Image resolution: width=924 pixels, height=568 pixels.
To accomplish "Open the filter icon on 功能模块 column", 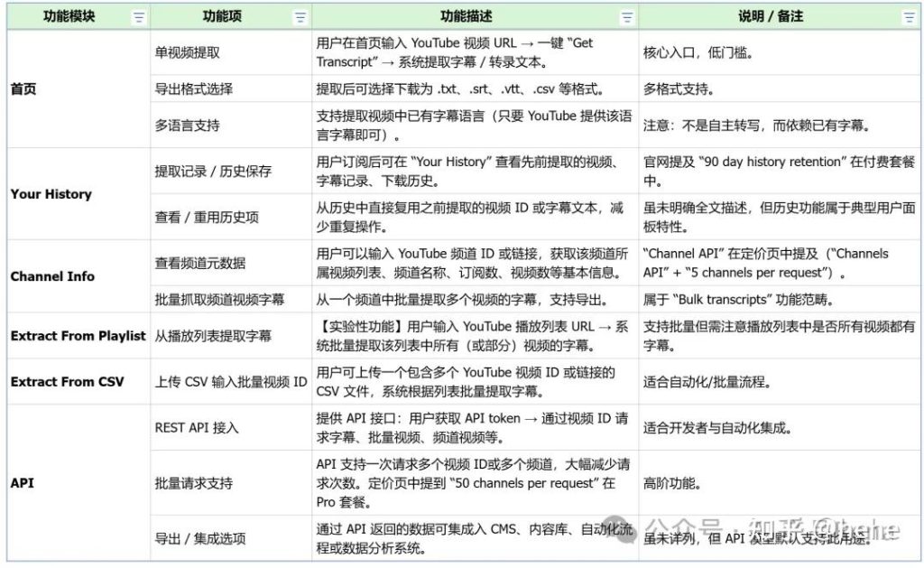I will click(138, 15).
